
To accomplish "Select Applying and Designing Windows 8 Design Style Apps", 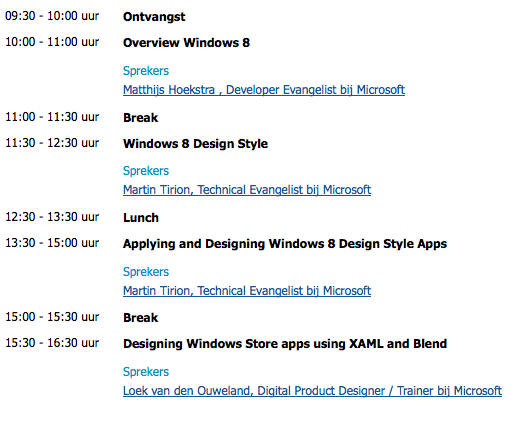I will click(x=285, y=244).
